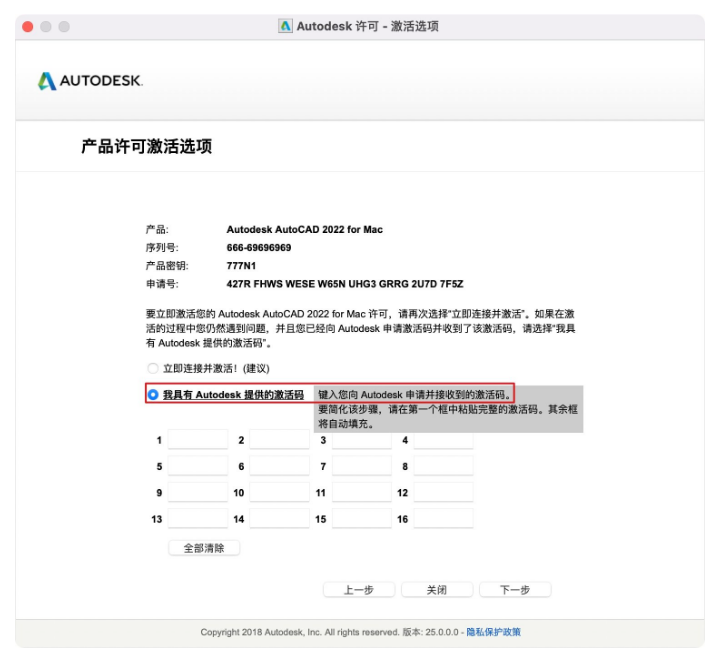Proceed with the "下一步" button
The height and width of the screenshot is (655, 717).
point(515,590)
